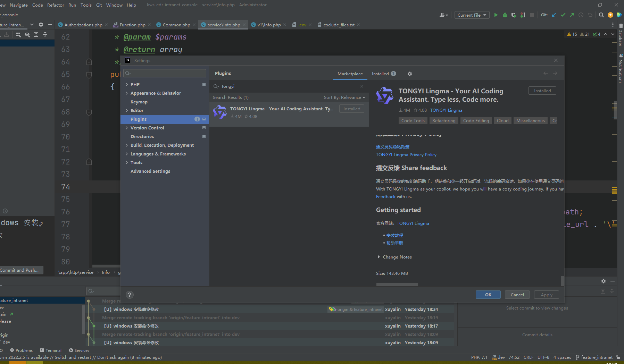The height and width of the screenshot is (364, 624).
Task: Click the Cancel button in Settings
Action: click(517, 295)
